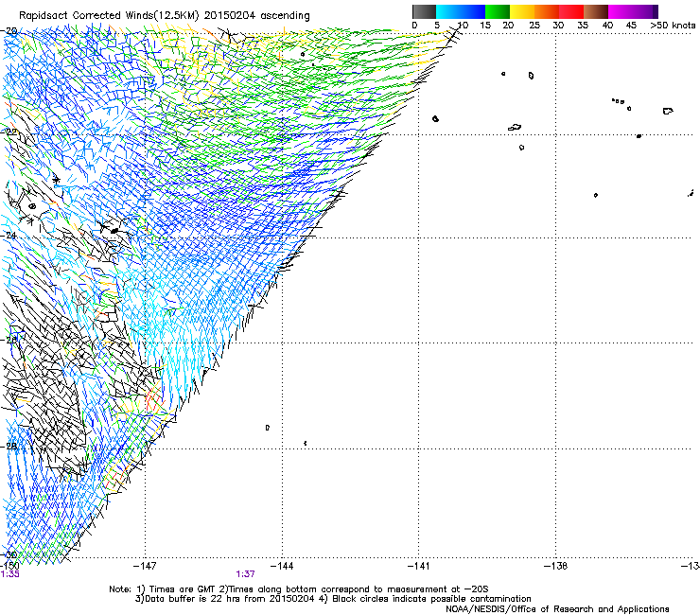Click the '20150204 ascending' text in title
The image size is (700, 615).
(256, 15)
